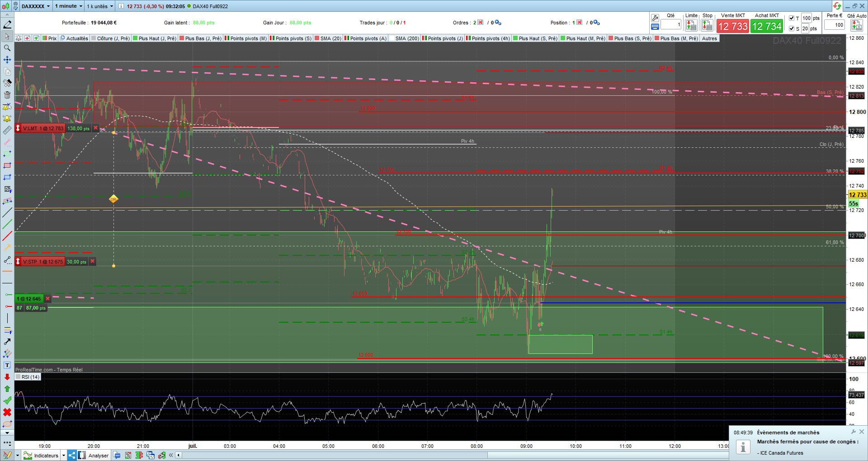Viewport: 868px width, 461px height.
Task: Open the chat bubbles icon in bottom toolbar
Action: click(x=117, y=456)
